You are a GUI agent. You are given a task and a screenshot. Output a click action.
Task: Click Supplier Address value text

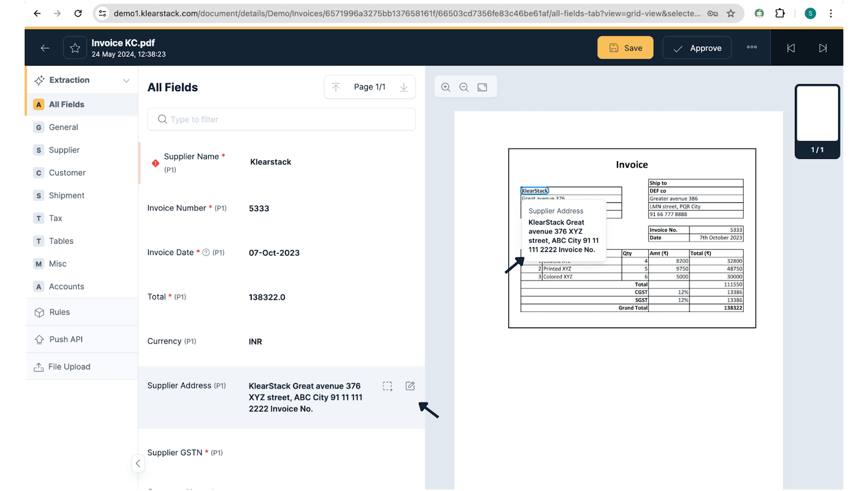[x=305, y=397]
